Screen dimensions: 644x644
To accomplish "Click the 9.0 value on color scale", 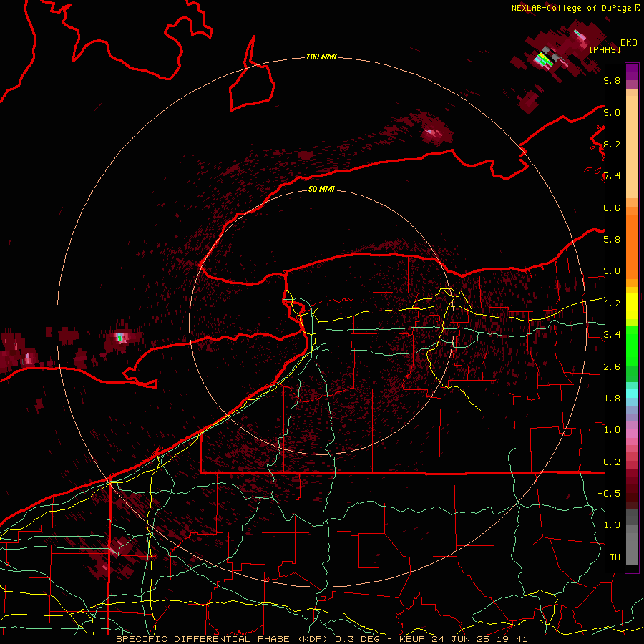I will click(x=612, y=112).
